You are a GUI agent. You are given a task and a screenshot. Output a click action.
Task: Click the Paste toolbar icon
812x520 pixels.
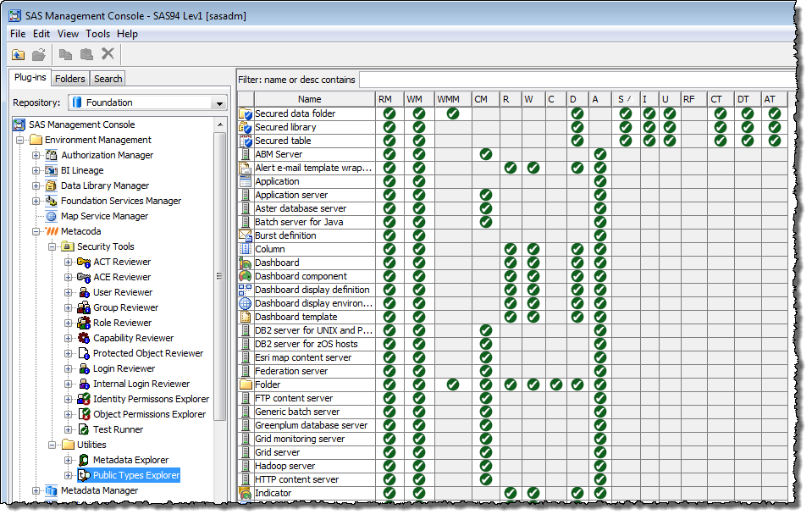tap(86, 54)
